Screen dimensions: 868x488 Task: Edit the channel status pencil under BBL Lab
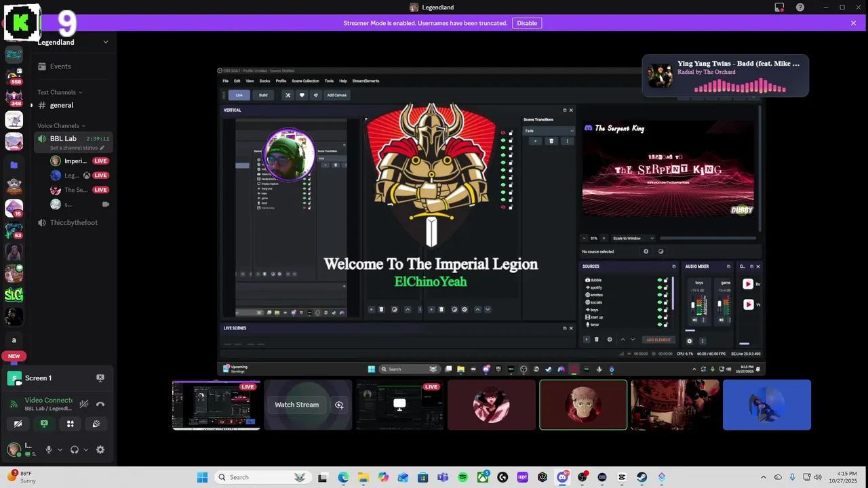coord(102,148)
